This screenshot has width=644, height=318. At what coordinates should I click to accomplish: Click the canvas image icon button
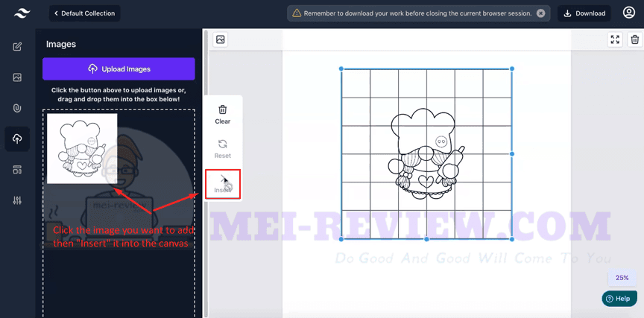point(221,39)
